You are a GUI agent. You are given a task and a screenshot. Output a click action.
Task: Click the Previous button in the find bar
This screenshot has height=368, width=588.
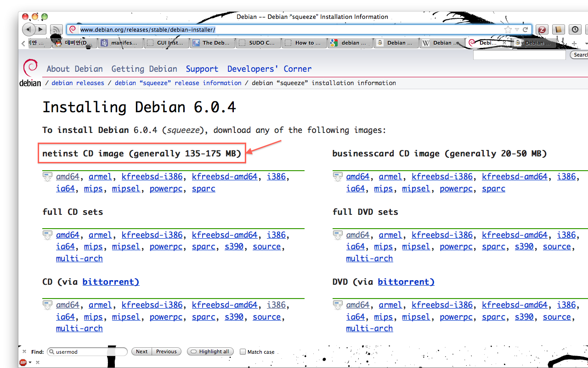click(166, 351)
